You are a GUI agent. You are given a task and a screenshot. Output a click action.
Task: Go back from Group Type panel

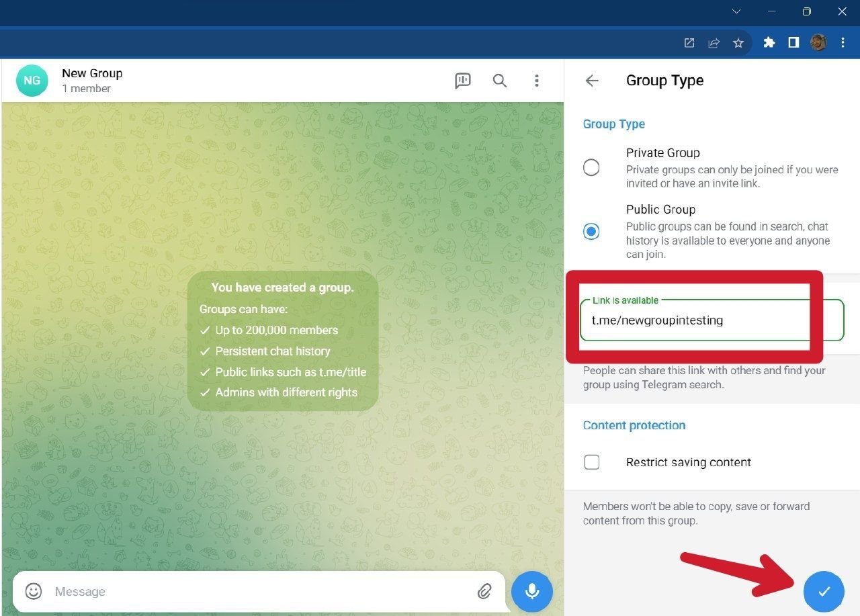coord(591,81)
